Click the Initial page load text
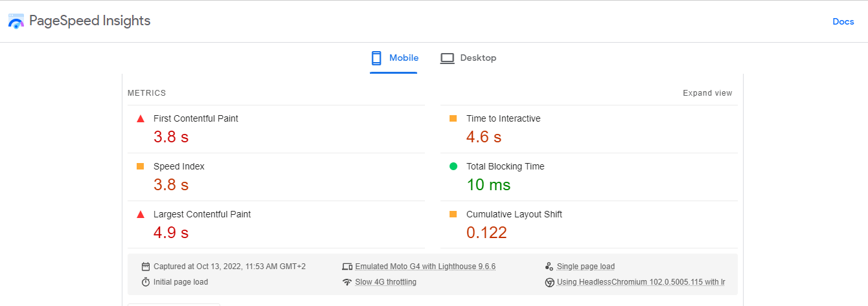 181,282
